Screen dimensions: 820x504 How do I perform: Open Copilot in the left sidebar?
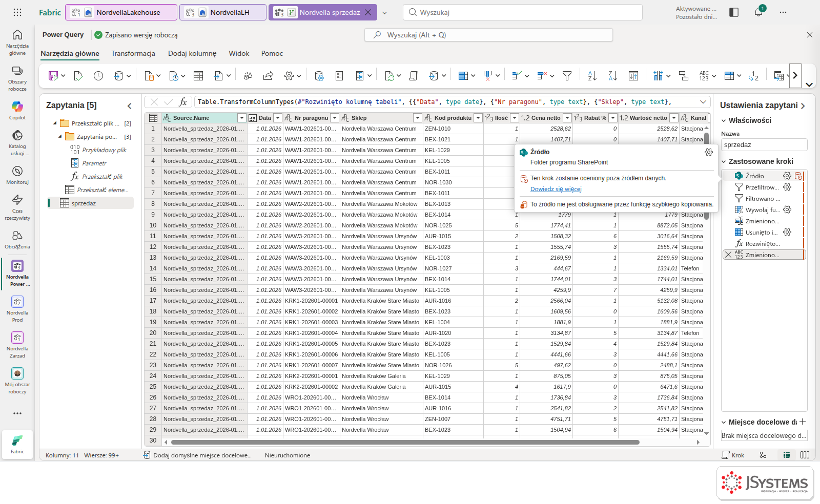point(17,110)
